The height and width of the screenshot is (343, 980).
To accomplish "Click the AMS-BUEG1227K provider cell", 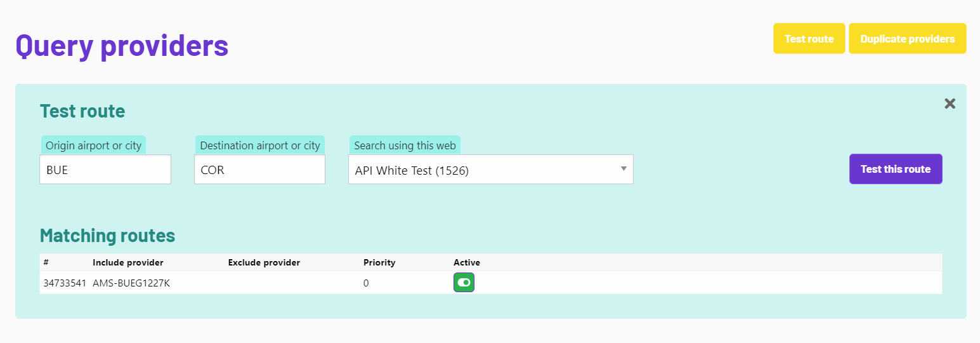I will pyautogui.click(x=131, y=283).
